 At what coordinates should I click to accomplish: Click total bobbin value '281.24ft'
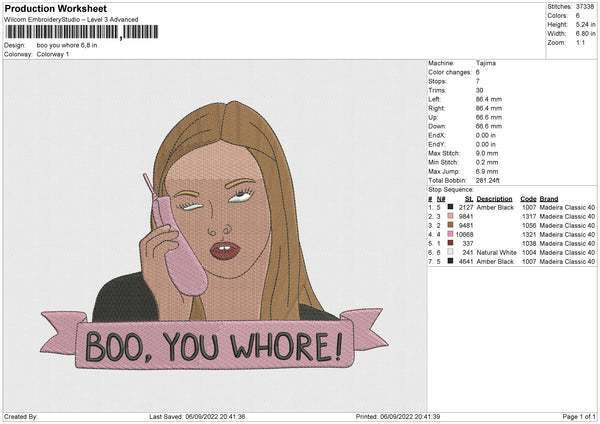point(488,180)
